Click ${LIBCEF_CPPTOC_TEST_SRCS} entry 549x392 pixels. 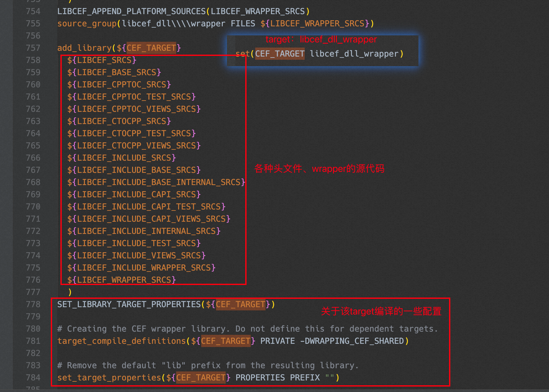tap(131, 97)
